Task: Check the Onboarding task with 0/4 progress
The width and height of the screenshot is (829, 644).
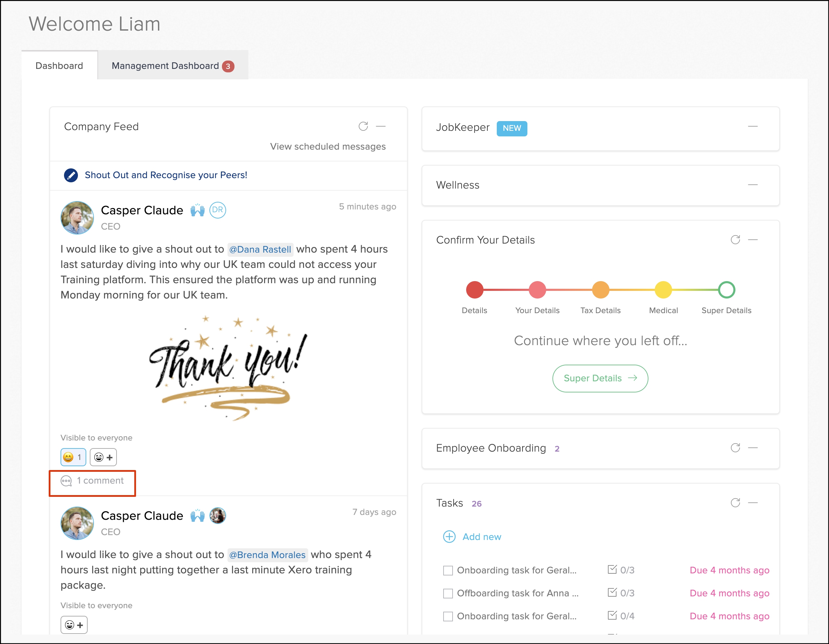Action: click(x=448, y=616)
